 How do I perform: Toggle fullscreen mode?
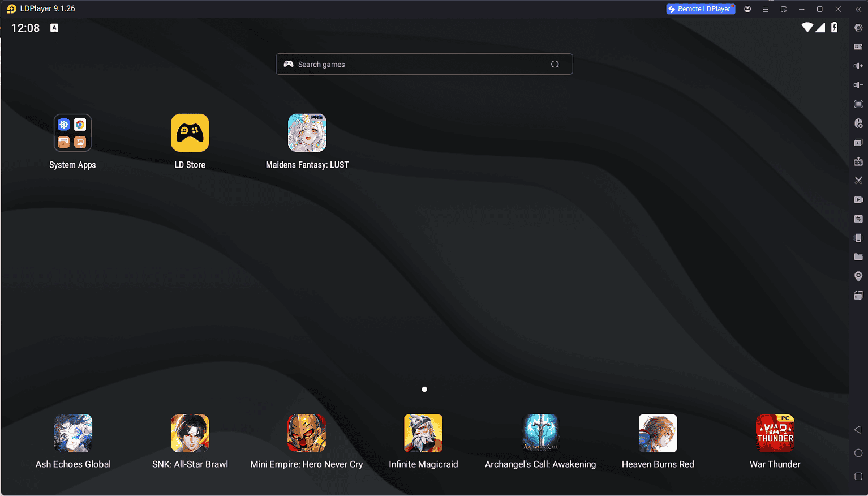[x=858, y=104]
